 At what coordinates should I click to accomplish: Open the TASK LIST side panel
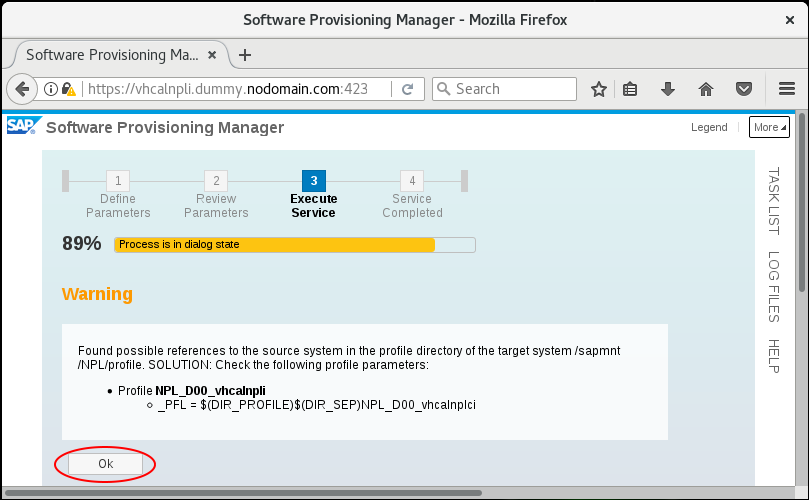[x=773, y=201]
